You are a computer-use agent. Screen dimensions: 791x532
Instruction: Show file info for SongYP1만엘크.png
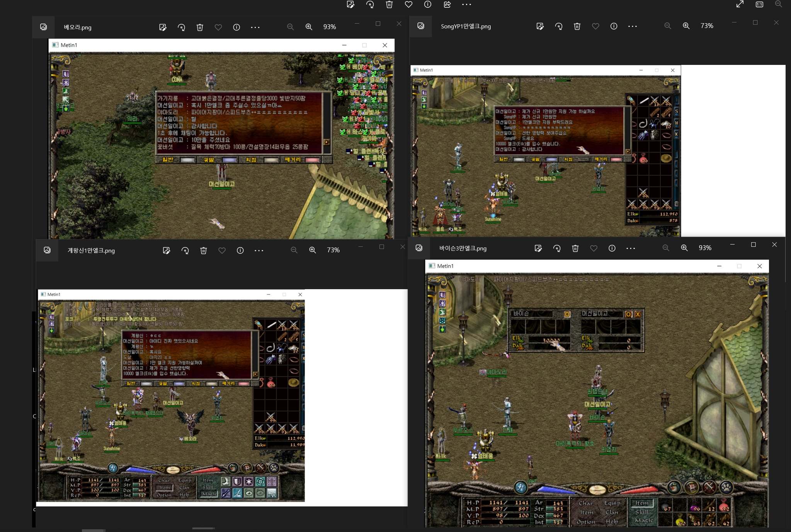[x=614, y=26]
